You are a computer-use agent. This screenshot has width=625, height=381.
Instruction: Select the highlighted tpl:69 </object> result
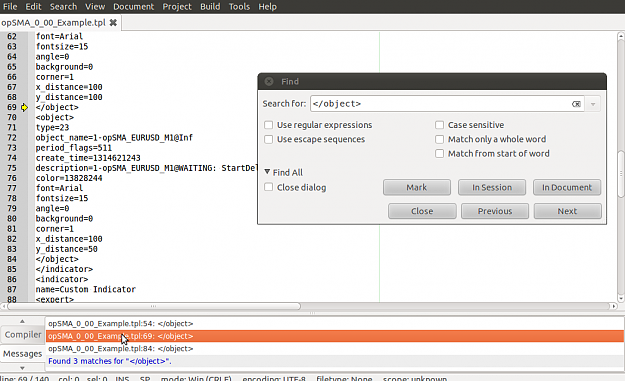coord(335,336)
